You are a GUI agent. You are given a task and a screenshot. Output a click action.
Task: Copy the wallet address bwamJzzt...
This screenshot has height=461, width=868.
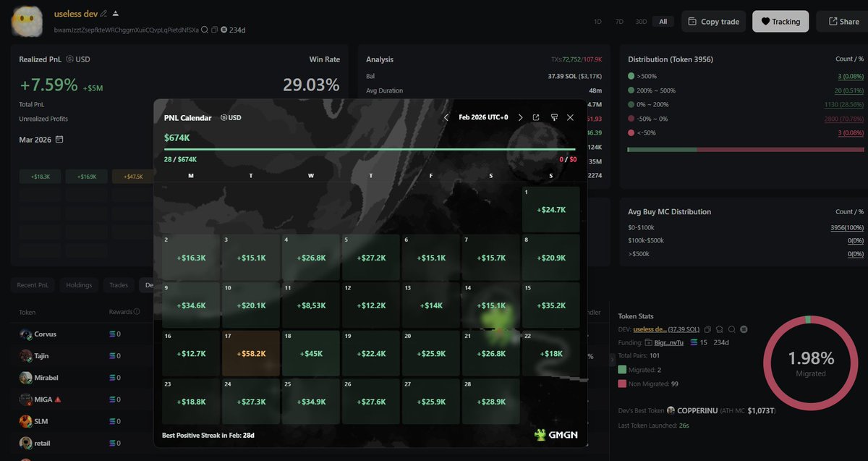point(215,30)
